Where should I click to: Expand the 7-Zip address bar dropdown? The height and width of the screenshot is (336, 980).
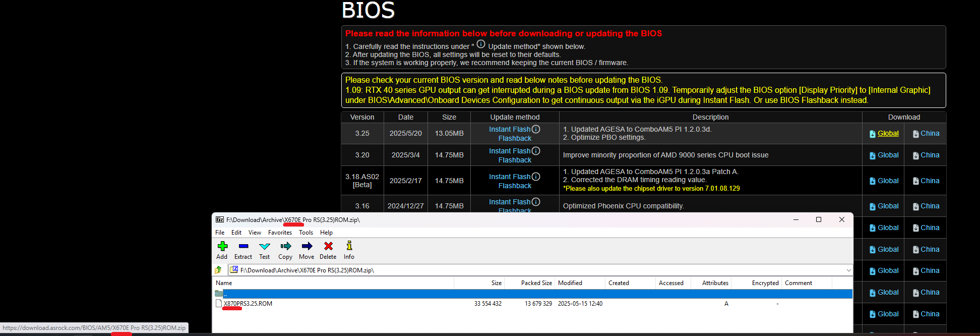coord(848,270)
